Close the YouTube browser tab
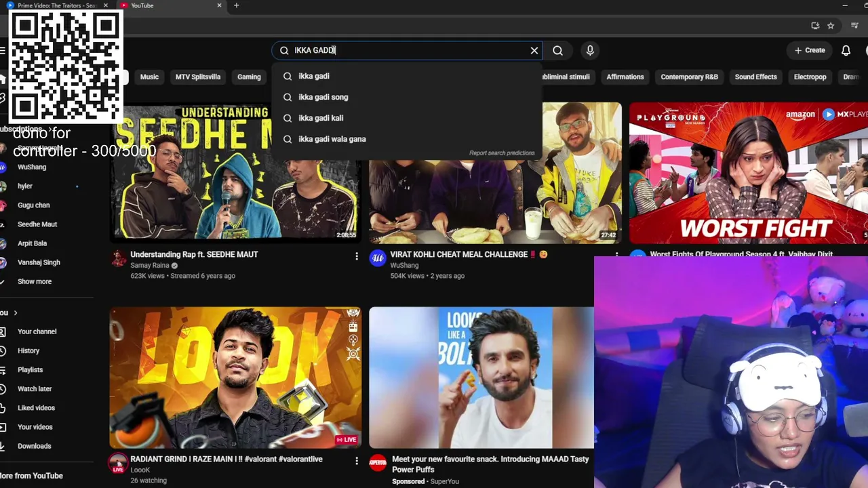The image size is (868, 488). click(x=219, y=5)
